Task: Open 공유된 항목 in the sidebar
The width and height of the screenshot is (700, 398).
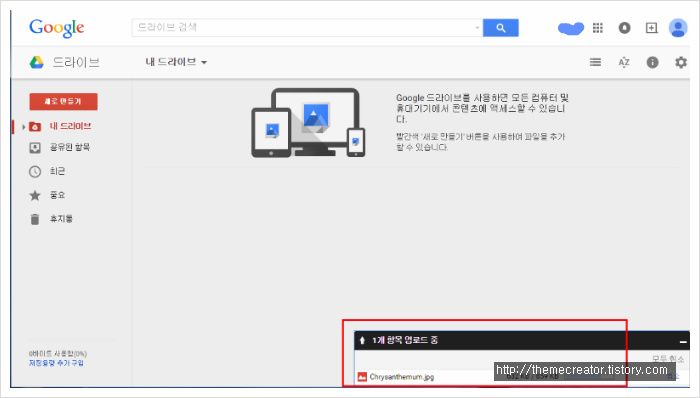Action: tap(70, 147)
